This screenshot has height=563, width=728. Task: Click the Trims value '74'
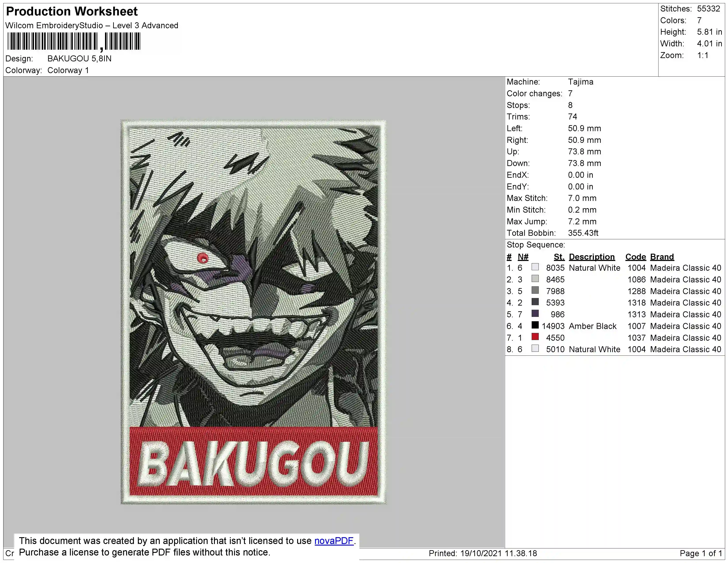click(x=572, y=117)
